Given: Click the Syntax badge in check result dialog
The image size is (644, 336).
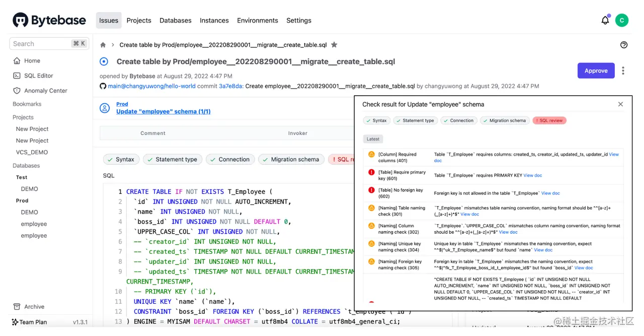Looking at the screenshot, I should (x=376, y=120).
